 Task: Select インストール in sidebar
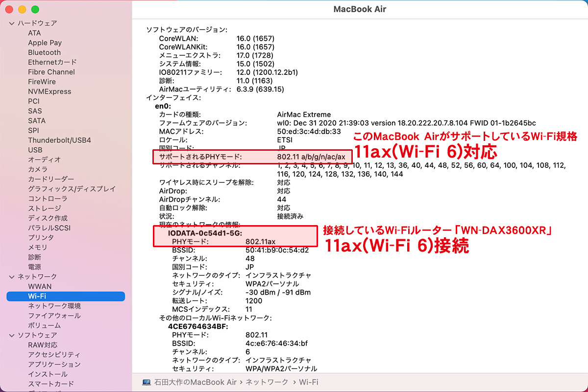48,374
